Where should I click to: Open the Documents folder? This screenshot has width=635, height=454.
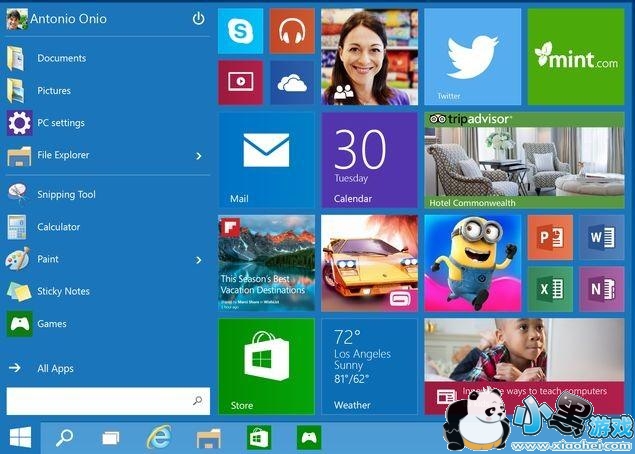click(x=108, y=58)
